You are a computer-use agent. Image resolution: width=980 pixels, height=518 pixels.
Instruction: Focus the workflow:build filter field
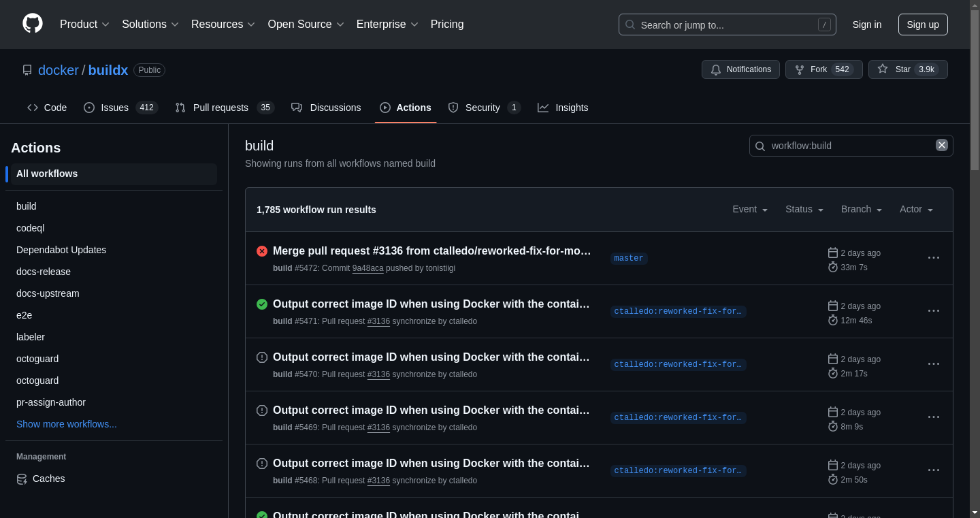(851, 146)
